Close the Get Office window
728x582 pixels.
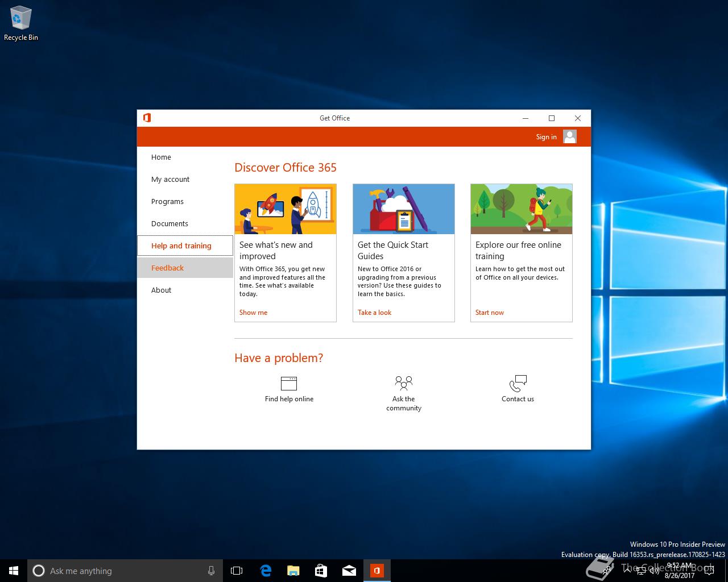pos(578,118)
